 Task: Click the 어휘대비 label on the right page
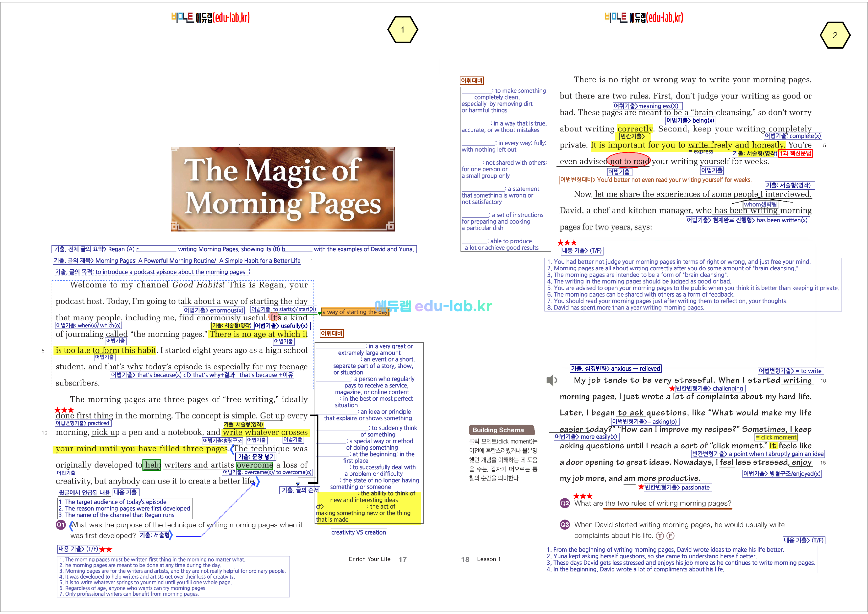(x=471, y=80)
